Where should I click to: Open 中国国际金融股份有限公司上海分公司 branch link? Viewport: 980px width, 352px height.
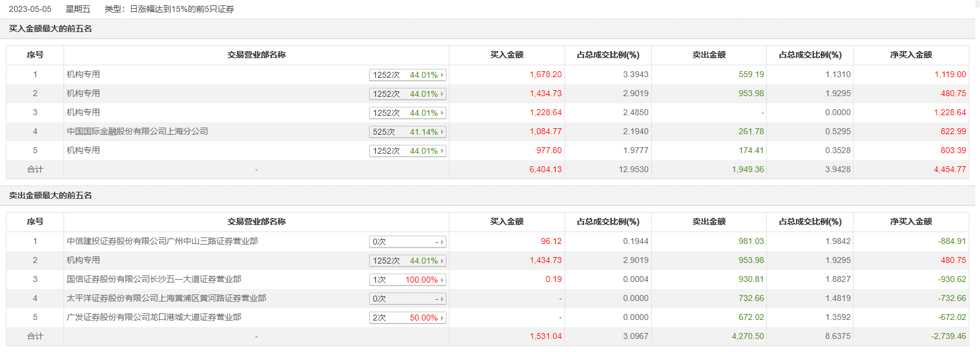[137, 131]
